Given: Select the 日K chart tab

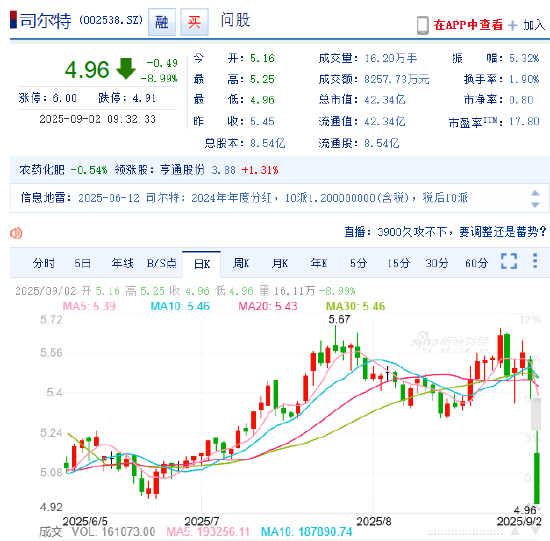Looking at the screenshot, I should (202, 264).
